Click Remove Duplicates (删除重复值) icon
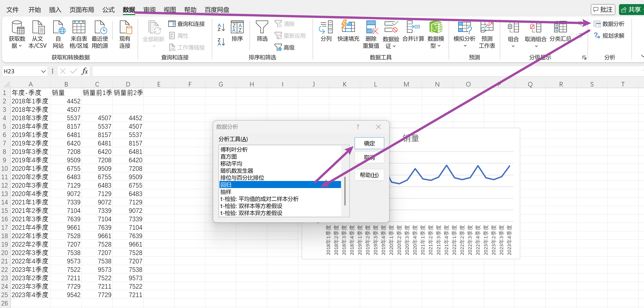The image size is (644, 308). point(371,28)
